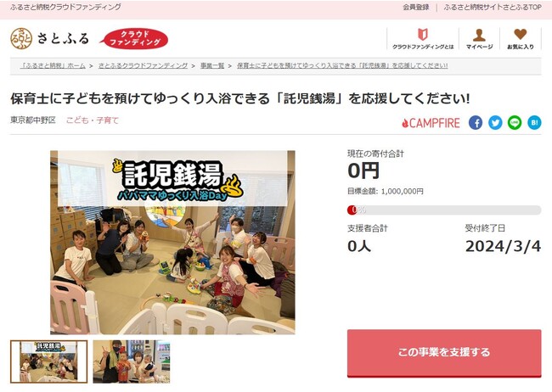Open さとふるクラウドファンディング breadcrumb

143,66
